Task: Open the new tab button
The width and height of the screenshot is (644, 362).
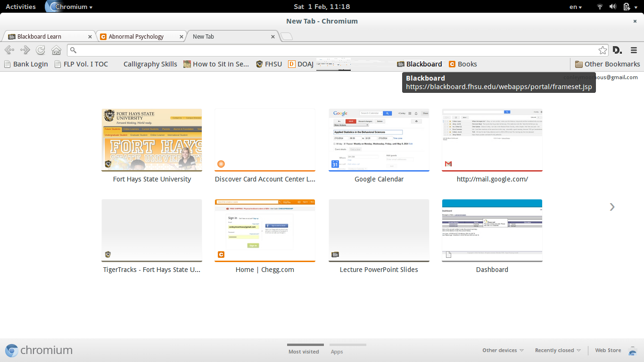Action: point(286,36)
